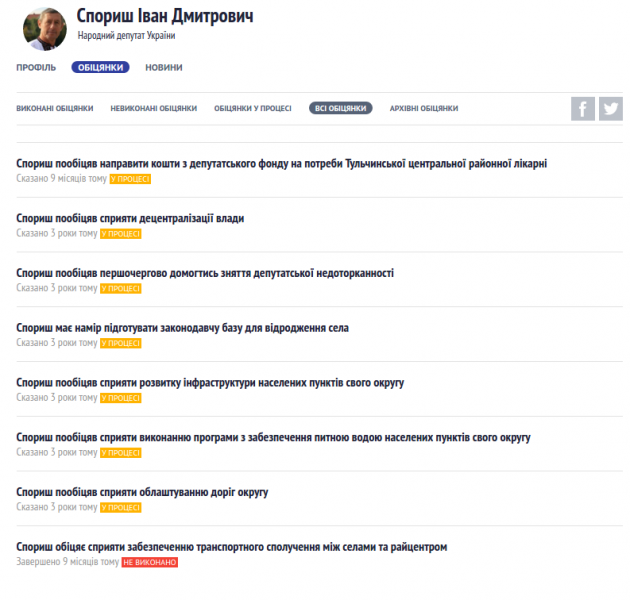Click the Twitter share icon

point(611,109)
